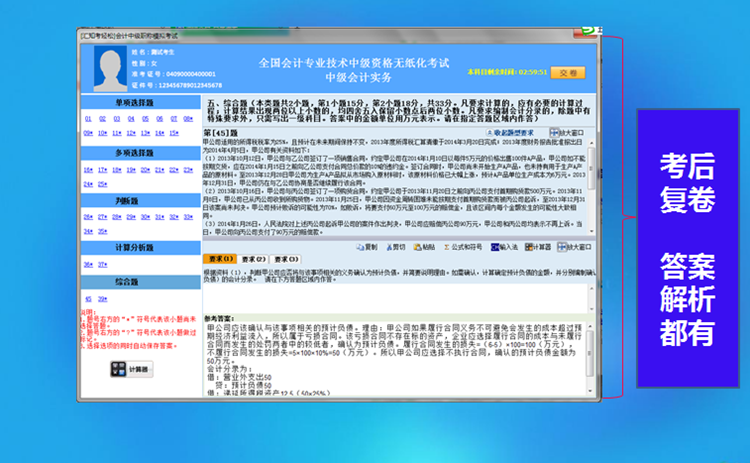Click the candidate photo avatar
The width and height of the screenshot is (750, 463).
pos(110,69)
